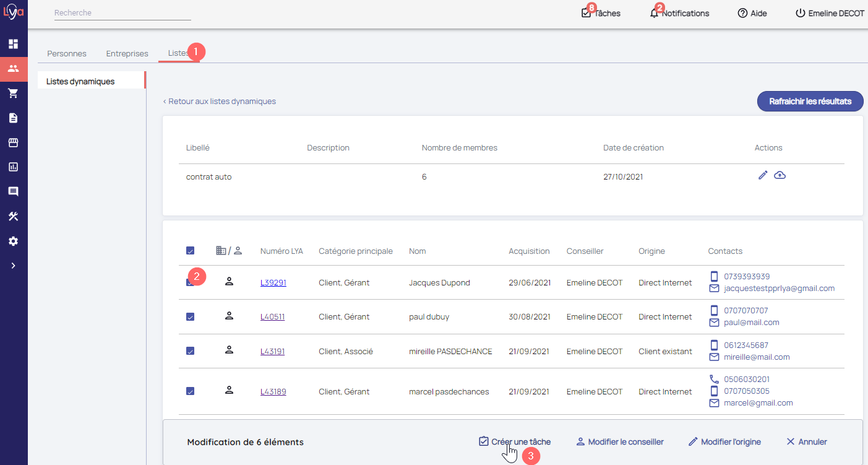Switch to the Personnes tab
This screenshot has width=868, height=465.
click(67, 53)
